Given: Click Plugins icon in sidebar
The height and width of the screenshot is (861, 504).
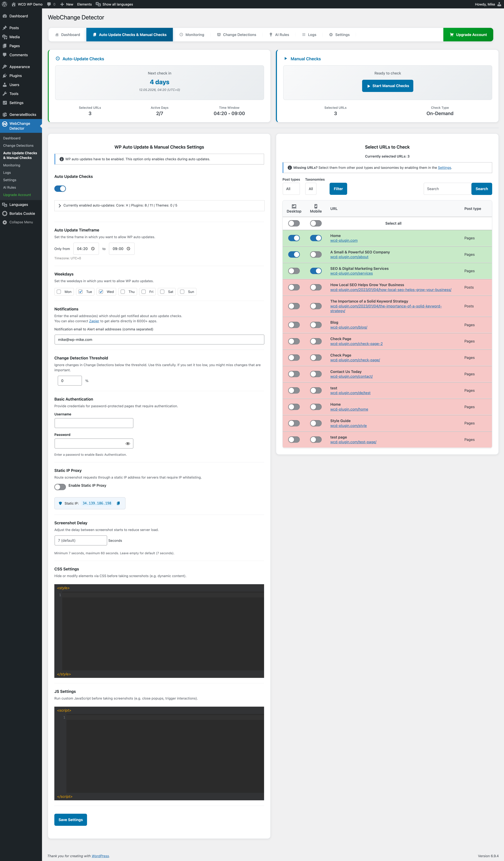Looking at the screenshot, I should pos(5,76).
